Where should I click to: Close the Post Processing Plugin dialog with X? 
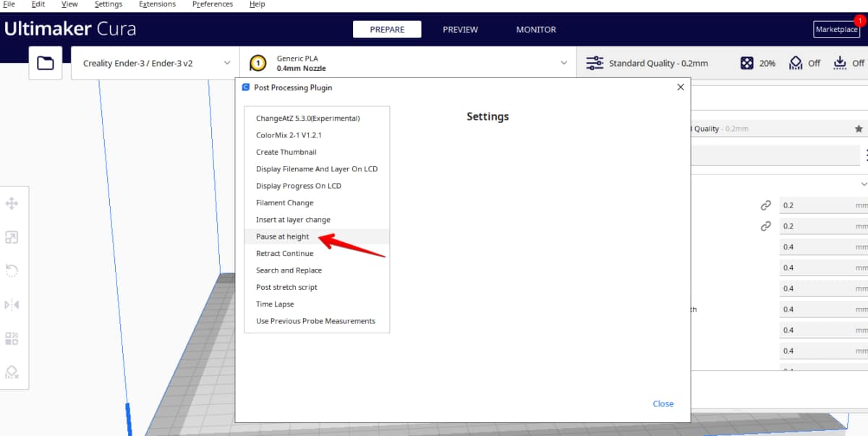(680, 87)
